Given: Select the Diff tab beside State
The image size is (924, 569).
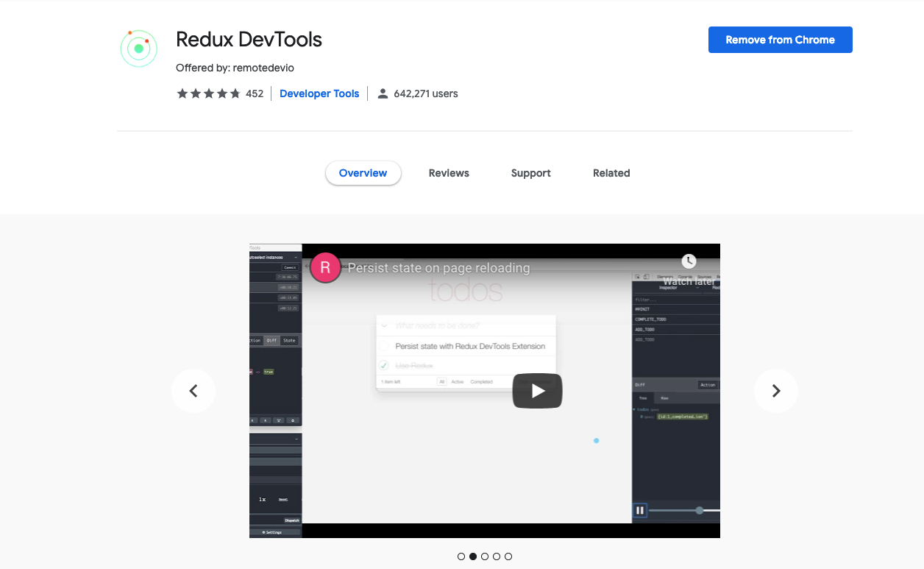Looking at the screenshot, I should [271, 340].
